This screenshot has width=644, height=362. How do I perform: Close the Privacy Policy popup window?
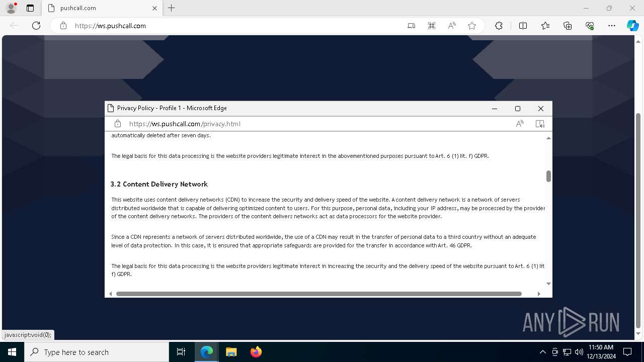[x=541, y=109]
